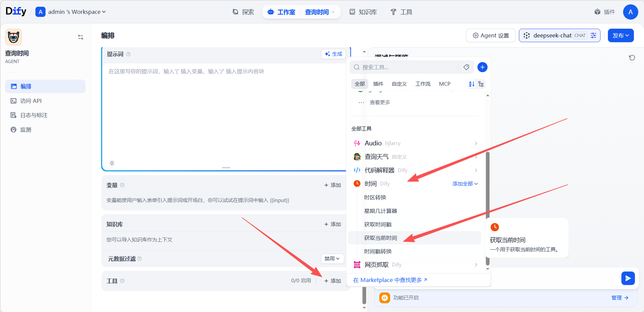Click the prompt text input area
This screenshot has height=312, width=644.
click(x=224, y=113)
